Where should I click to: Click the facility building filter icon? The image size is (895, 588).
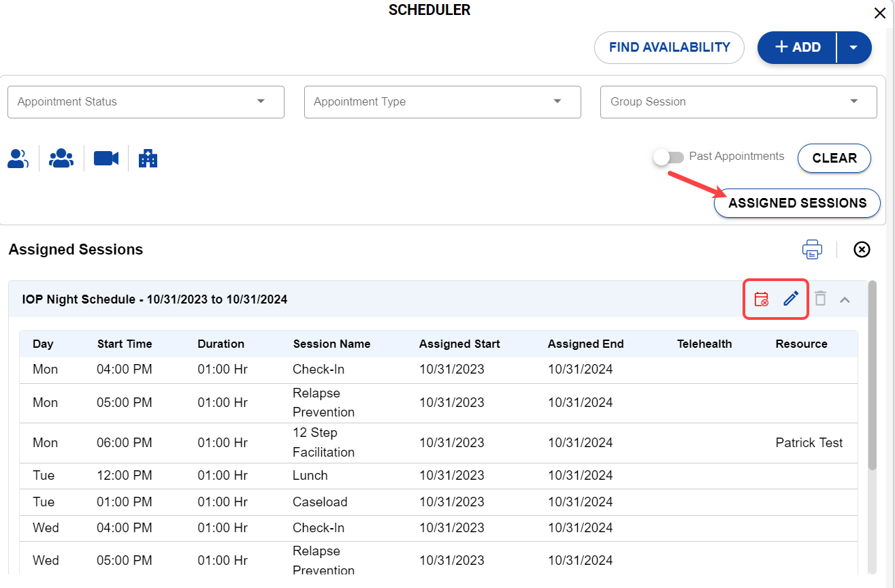tap(148, 159)
